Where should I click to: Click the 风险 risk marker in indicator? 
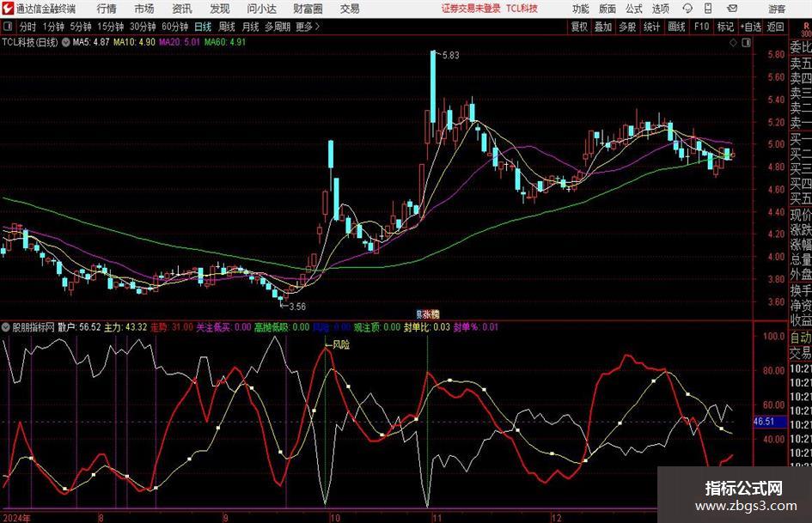[341, 344]
